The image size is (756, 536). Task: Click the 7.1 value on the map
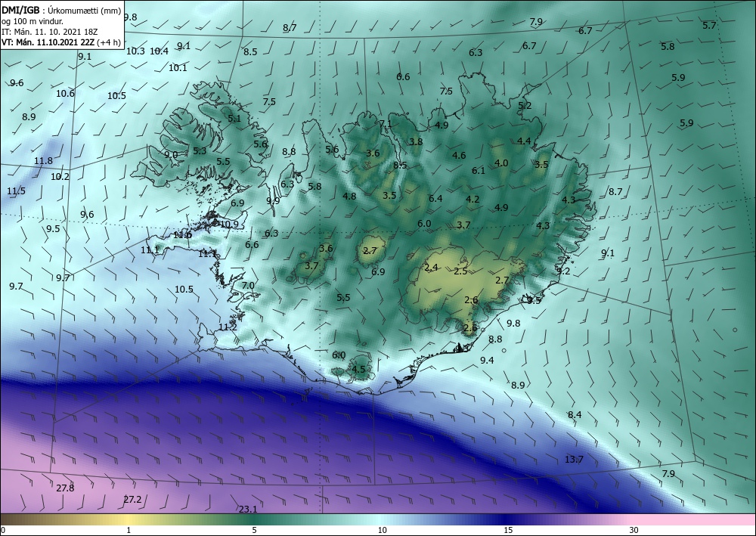[x=386, y=124]
